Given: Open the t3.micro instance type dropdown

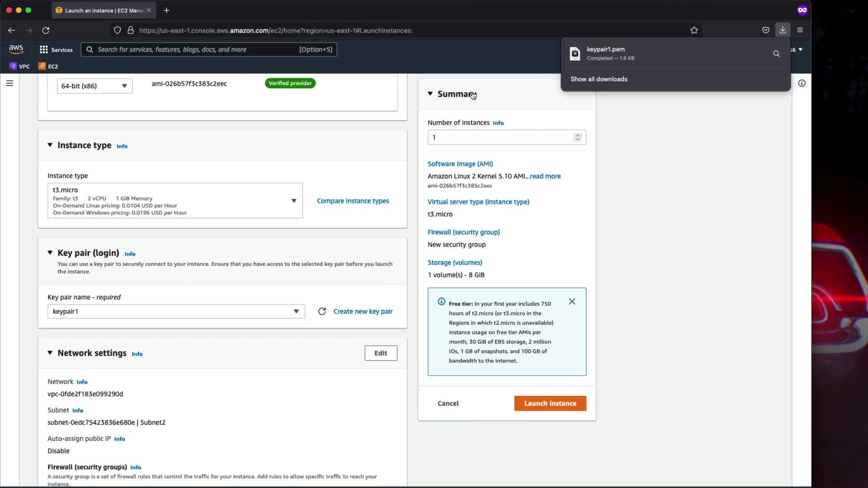Looking at the screenshot, I should point(175,201).
